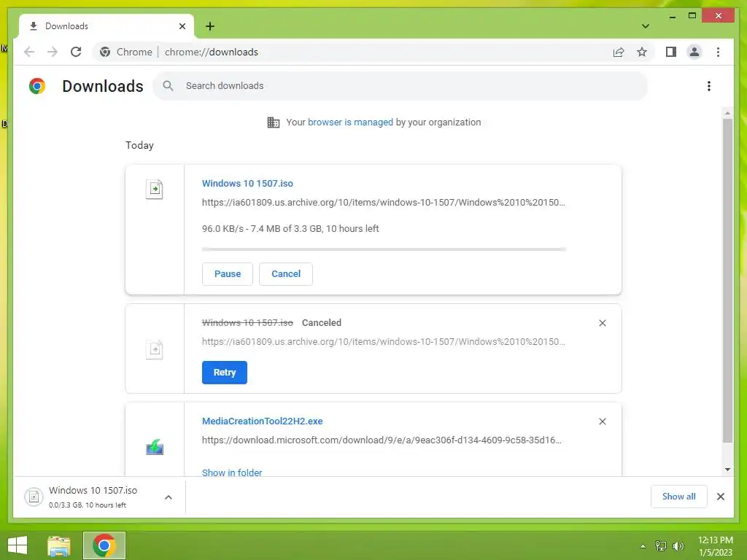Viewport: 747px width, 560px height.
Task: Retry the canceled ISO download
Action: point(225,373)
